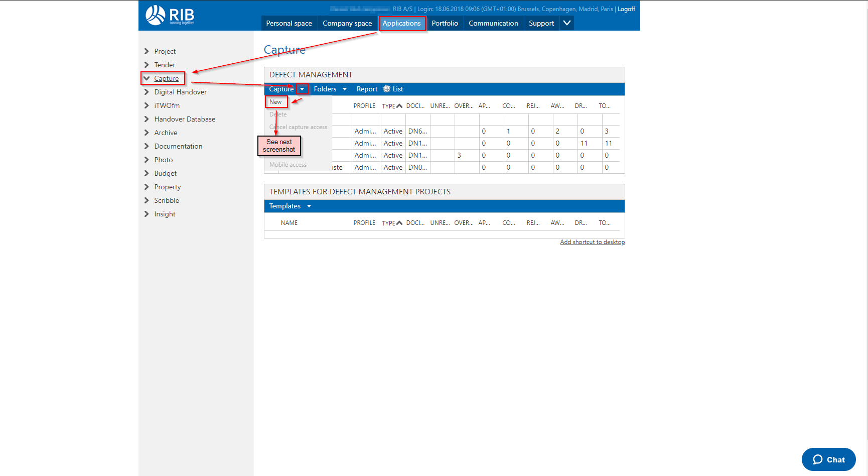Expand the Digital Handover chevron
Screen dimensions: 868x476
coord(147,92)
